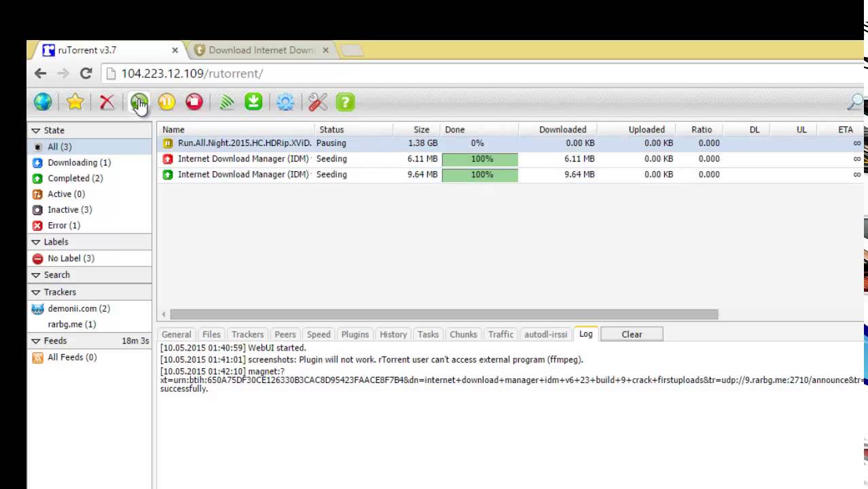Click the scrollbar's left arrow under torrent list
The image size is (868, 489).
163,314
